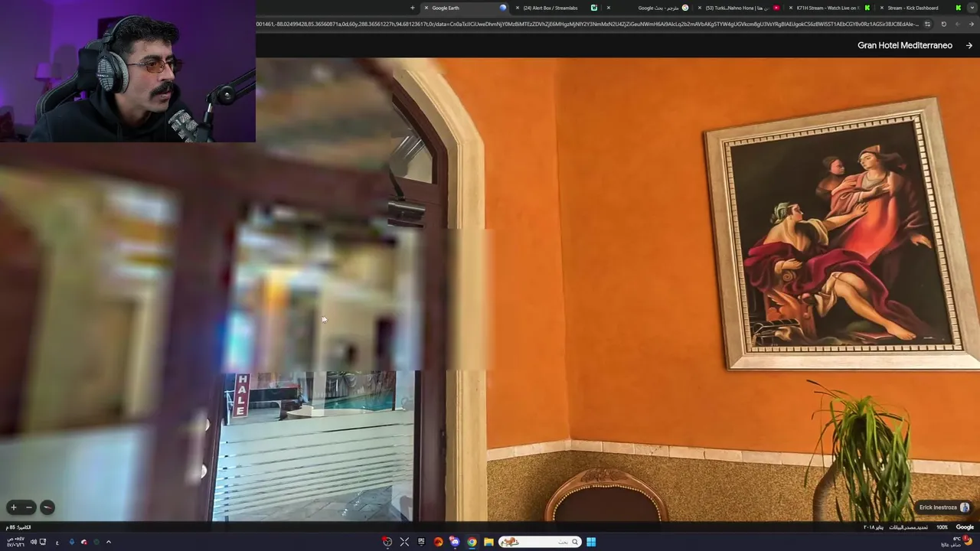980x551 pixels.
Task: Open a new browser tab
Action: 412,8
